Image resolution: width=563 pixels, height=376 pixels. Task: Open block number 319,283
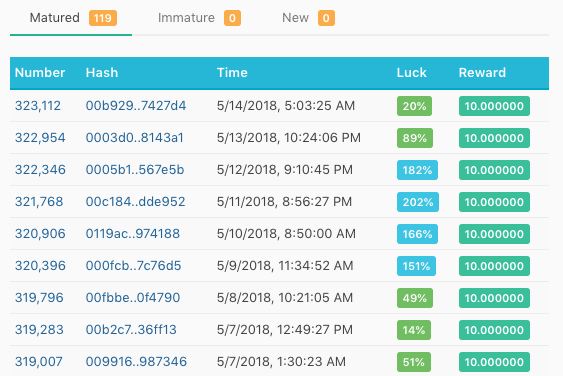(39, 330)
